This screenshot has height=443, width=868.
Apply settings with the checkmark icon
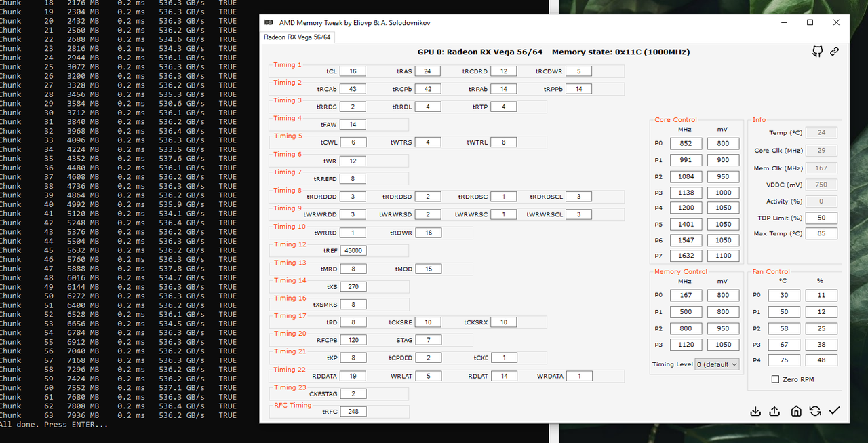point(834,411)
